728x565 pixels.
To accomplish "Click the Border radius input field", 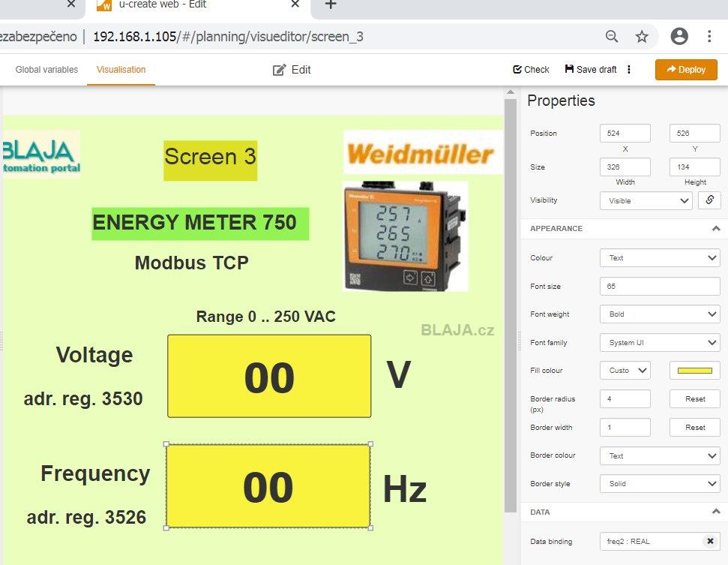I will tap(625, 398).
